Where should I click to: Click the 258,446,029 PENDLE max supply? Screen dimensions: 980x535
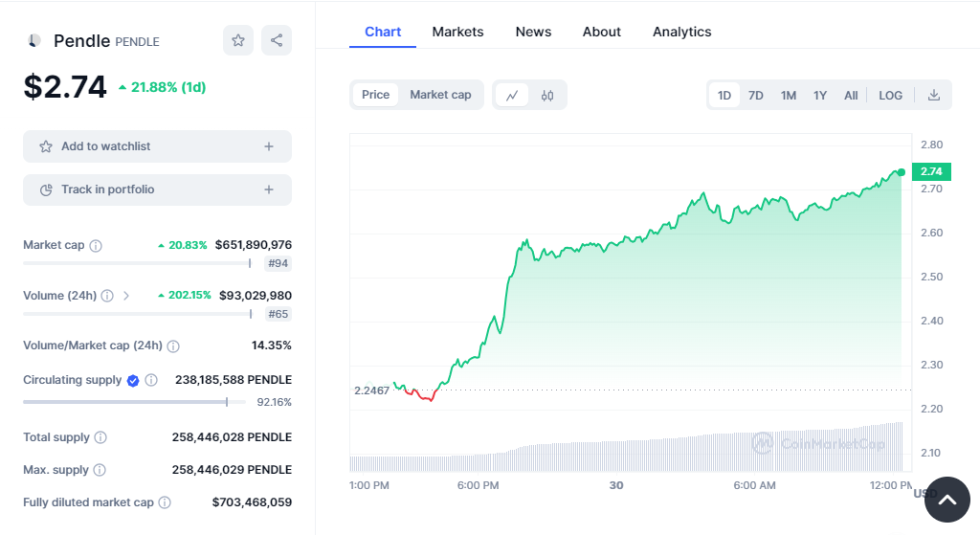(232, 469)
